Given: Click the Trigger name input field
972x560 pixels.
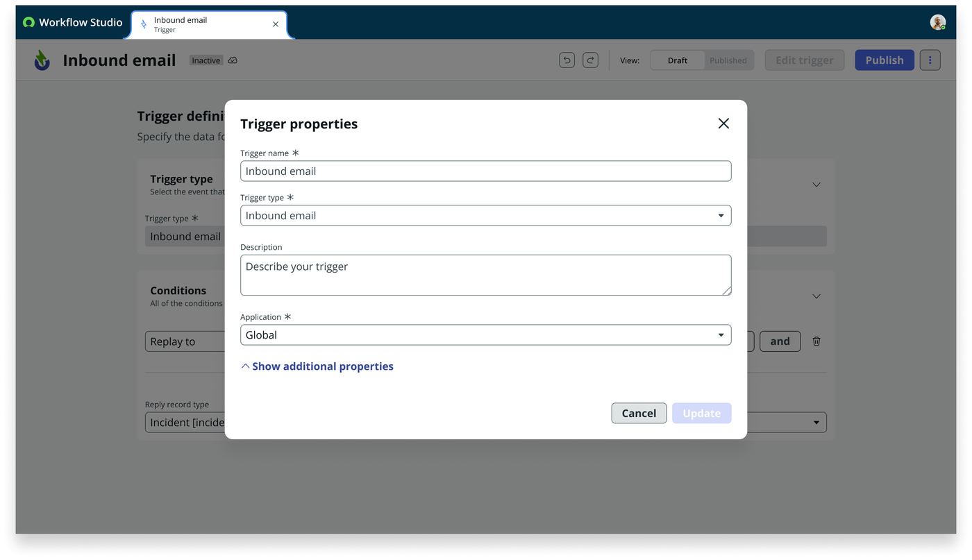Looking at the screenshot, I should point(486,171).
